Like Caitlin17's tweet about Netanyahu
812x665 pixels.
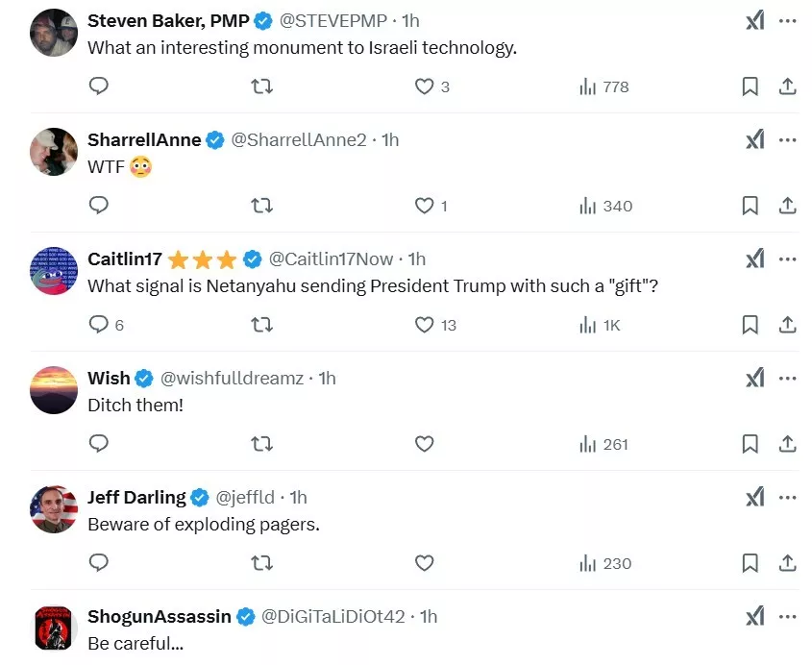point(425,325)
